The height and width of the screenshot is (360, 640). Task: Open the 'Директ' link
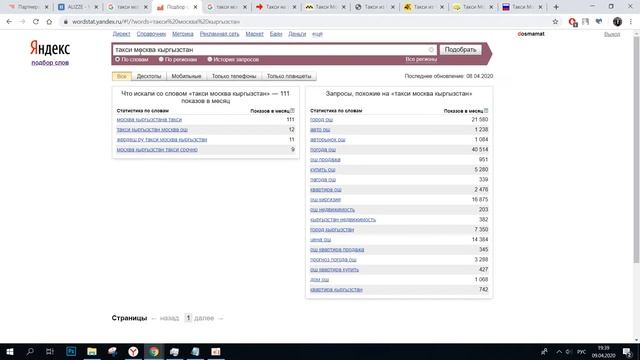[121, 34]
